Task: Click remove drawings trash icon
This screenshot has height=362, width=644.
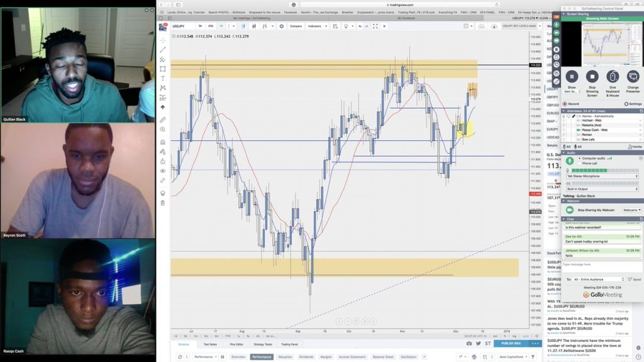Action: click(163, 203)
